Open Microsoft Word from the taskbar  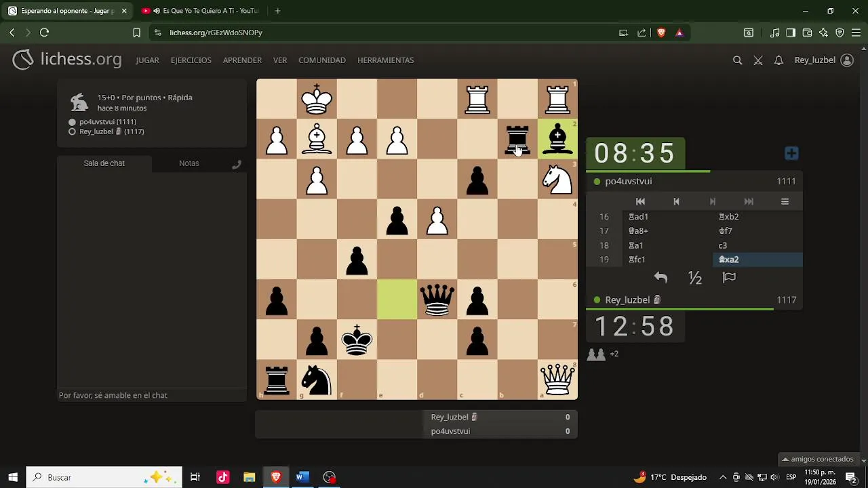point(302,477)
